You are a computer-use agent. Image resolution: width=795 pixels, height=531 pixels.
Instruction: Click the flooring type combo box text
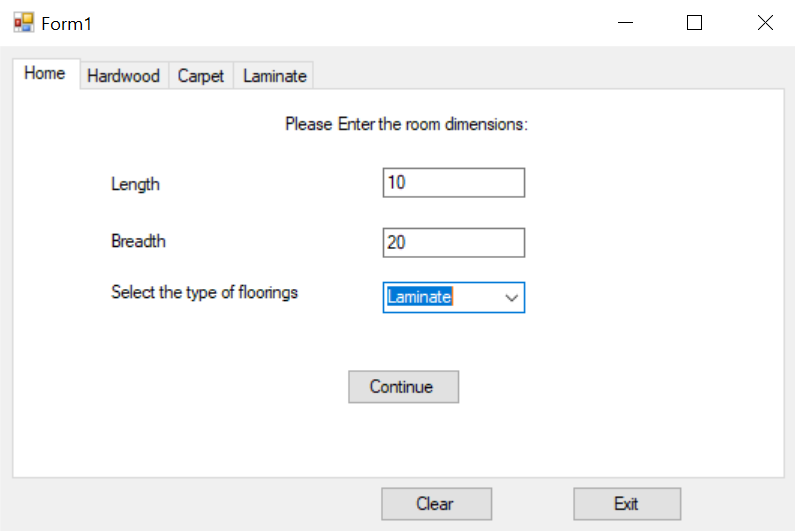[x=440, y=297]
